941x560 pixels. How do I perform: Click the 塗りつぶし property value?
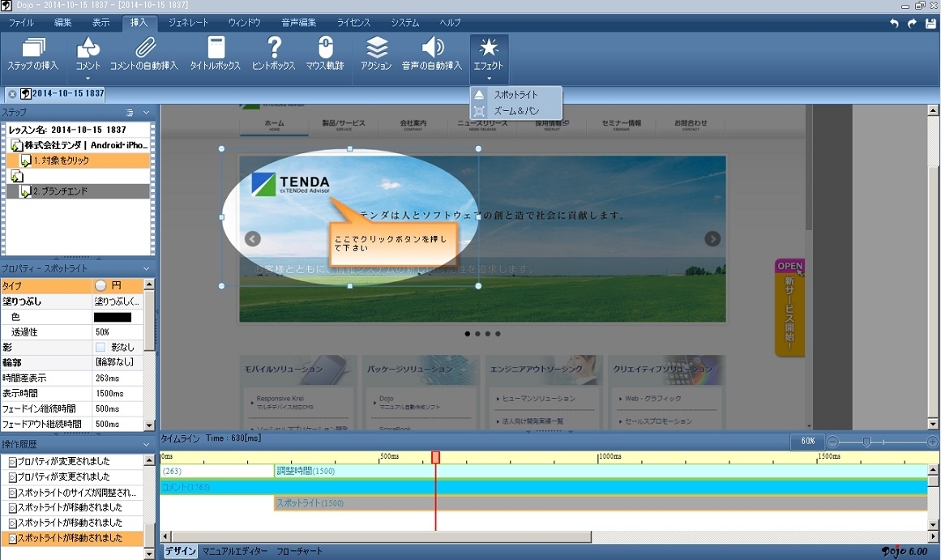click(x=118, y=301)
